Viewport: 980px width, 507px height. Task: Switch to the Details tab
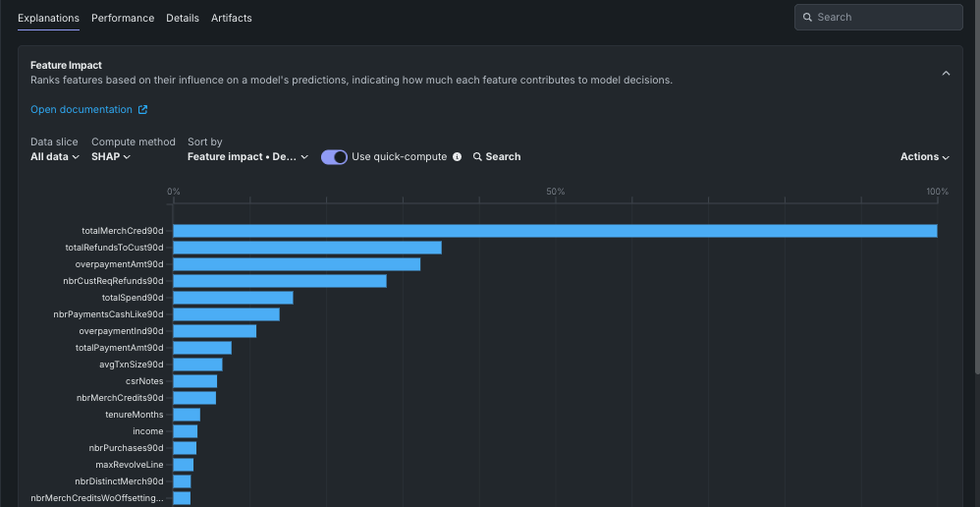coord(183,18)
